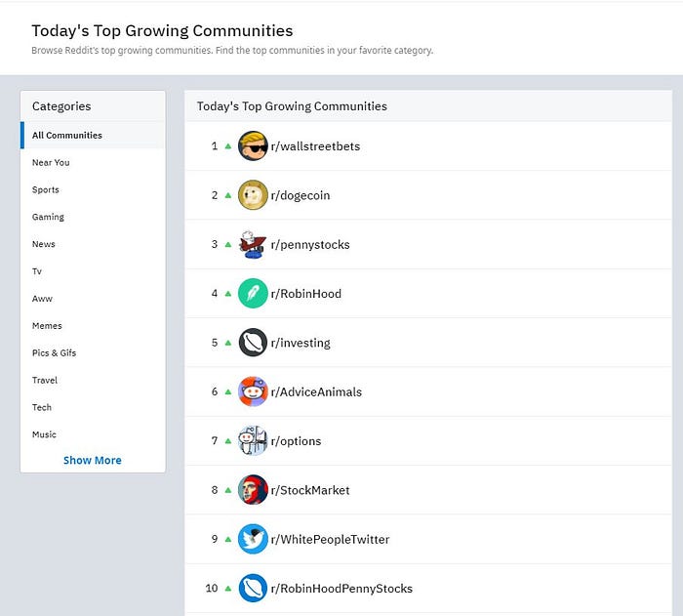Open the r/wallstreetbets community link
Image resolution: width=683 pixels, height=616 pixels.
coord(315,146)
